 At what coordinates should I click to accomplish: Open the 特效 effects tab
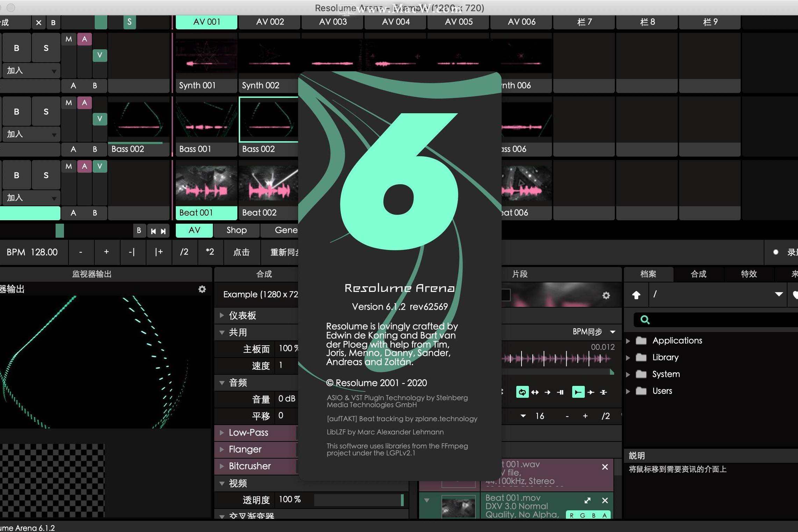point(749,274)
